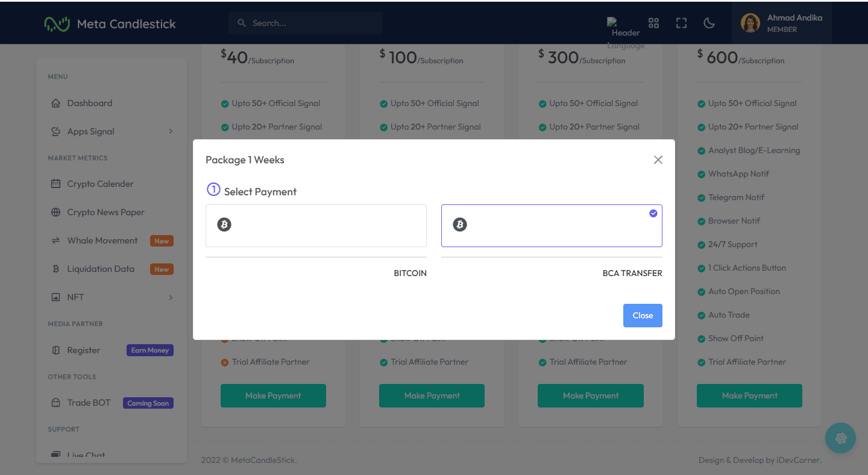Select the BITCOIN payment option card

pos(316,225)
